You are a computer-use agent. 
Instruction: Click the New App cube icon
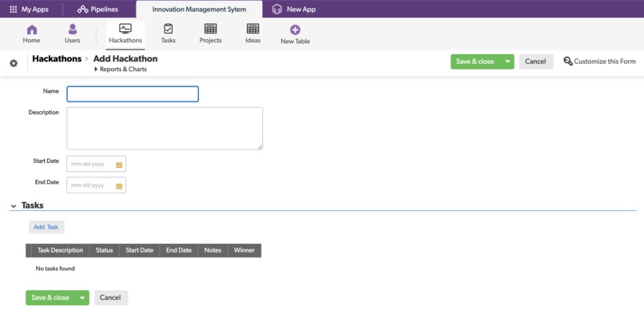(277, 9)
